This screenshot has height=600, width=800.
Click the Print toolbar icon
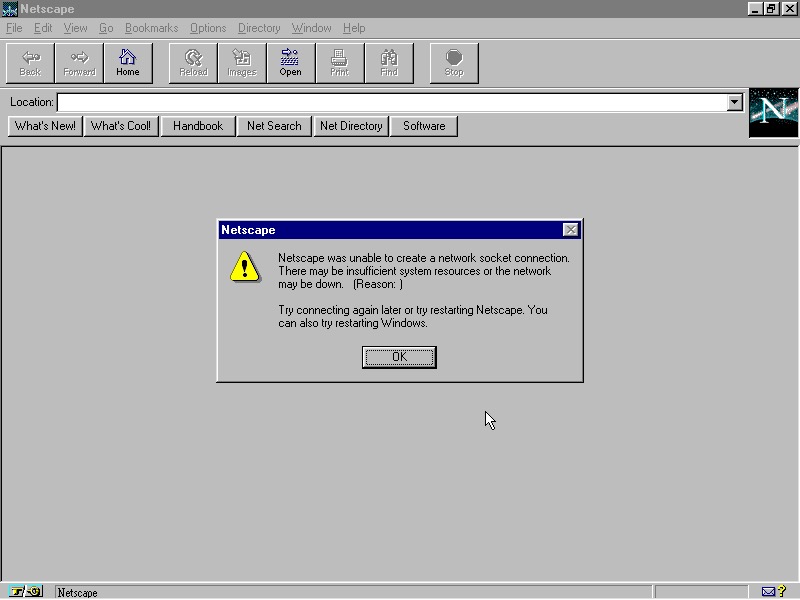(x=339, y=62)
